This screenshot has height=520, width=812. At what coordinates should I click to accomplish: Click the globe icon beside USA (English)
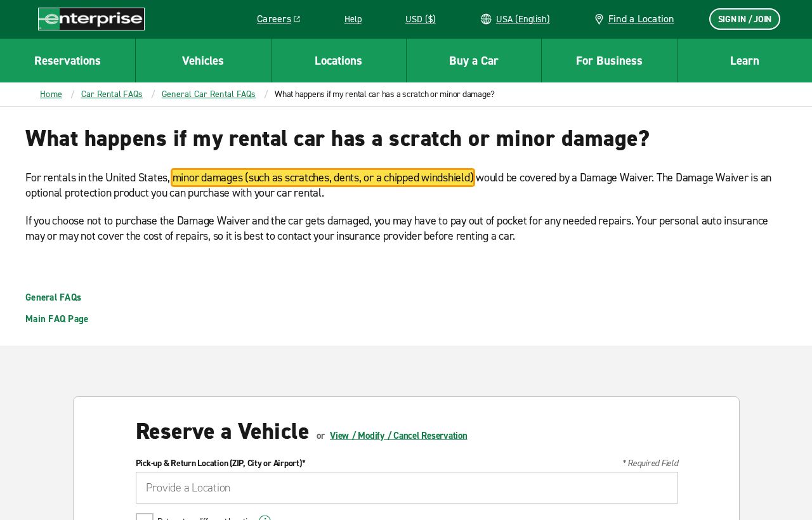click(486, 19)
